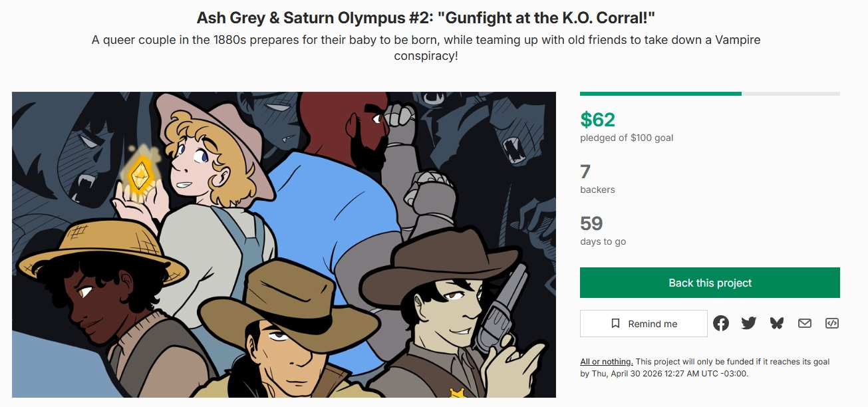
Task: Share project via email envelope icon
Action: [805, 323]
